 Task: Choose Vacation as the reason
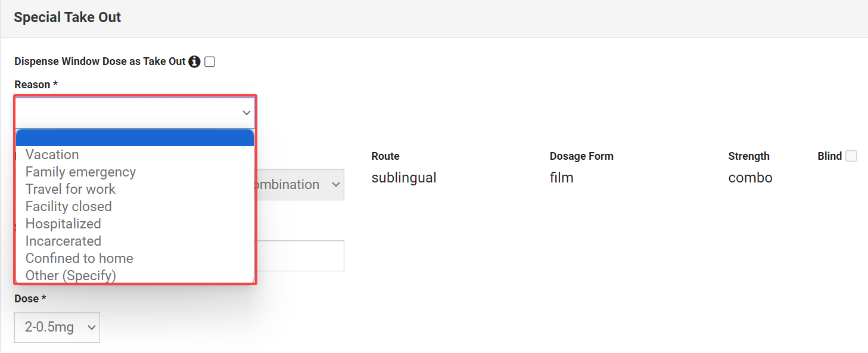[x=52, y=154]
